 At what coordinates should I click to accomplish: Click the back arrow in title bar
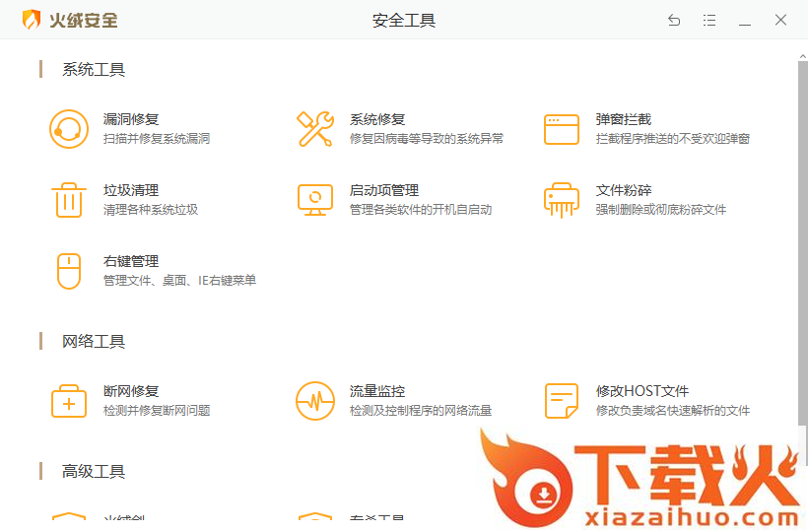pos(674,20)
